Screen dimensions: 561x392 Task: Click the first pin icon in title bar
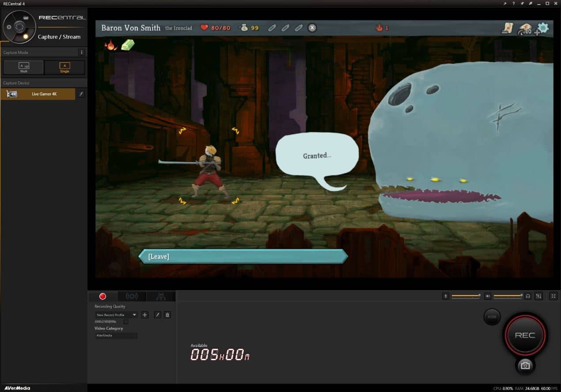tap(505, 4)
